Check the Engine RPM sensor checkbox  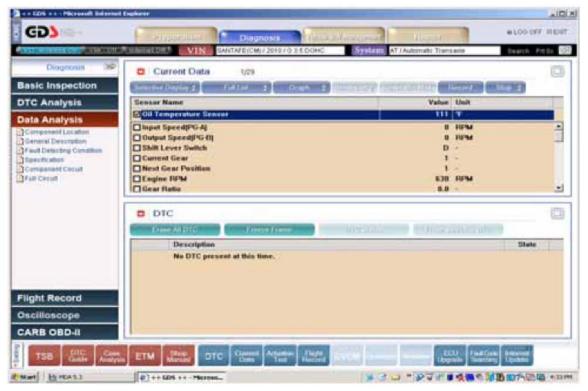[x=137, y=179]
